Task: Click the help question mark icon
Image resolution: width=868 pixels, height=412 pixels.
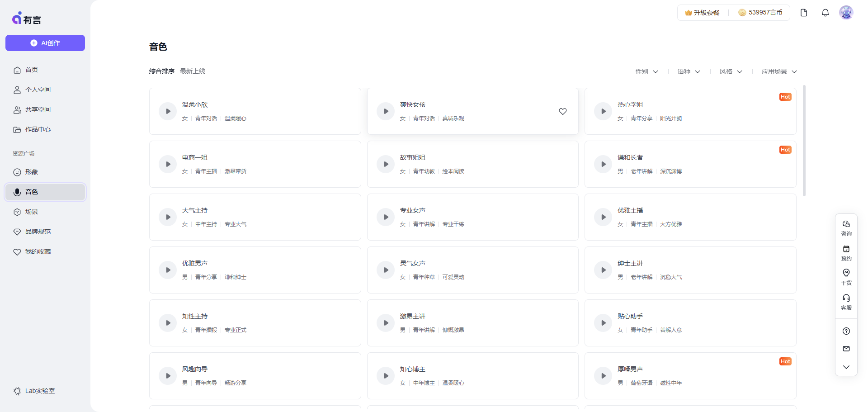Action: pyautogui.click(x=846, y=331)
